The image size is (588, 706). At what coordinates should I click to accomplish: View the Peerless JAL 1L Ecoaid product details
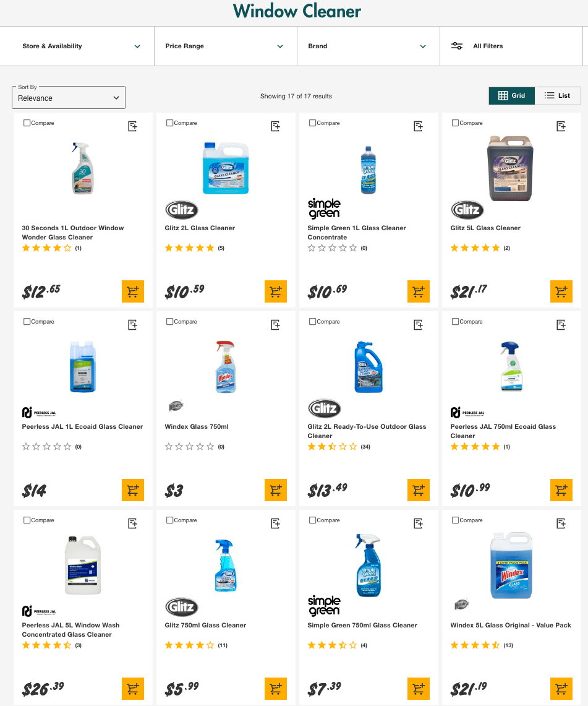[x=83, y=426]
